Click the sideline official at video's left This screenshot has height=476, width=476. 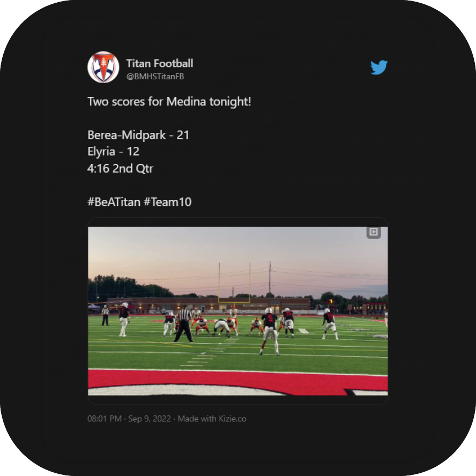[x=105, y=315]
